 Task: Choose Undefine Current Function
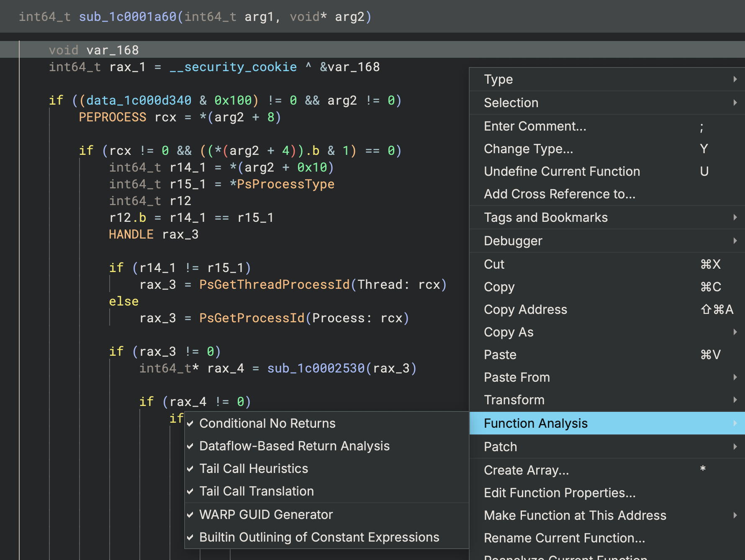pyautogui.click(x=607, y=171)
